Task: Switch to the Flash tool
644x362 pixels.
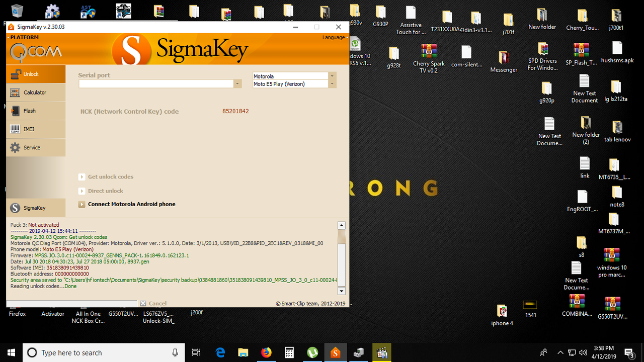Action: (30, 111)
